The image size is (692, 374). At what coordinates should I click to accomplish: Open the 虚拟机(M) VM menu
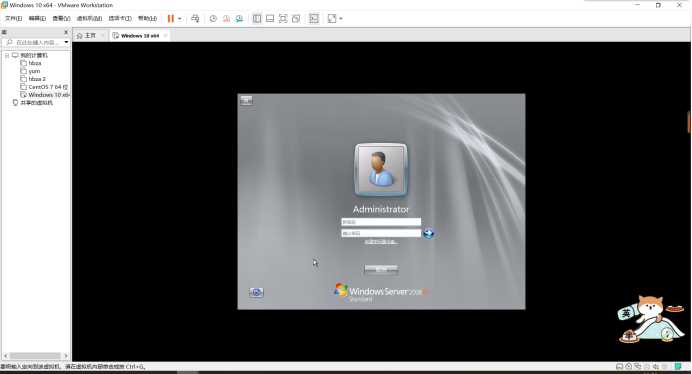(x=89, y=19)
